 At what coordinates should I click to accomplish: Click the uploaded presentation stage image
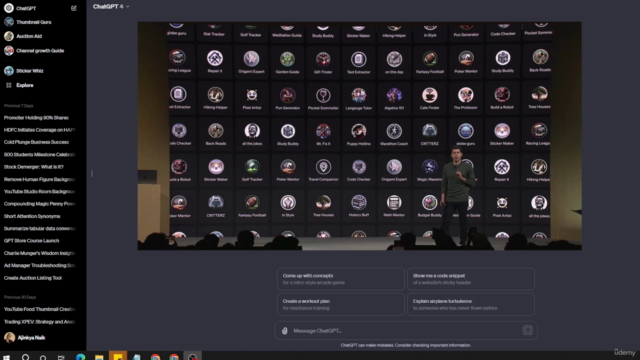point(359,136)
